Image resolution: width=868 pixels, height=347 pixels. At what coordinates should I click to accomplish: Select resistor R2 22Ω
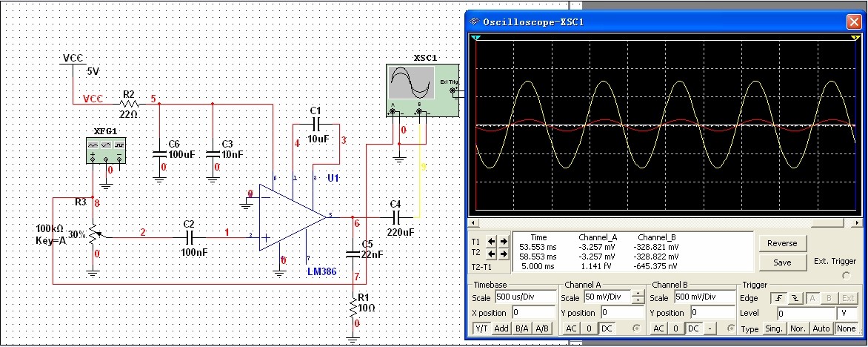pyautogui.click(x=128, y=104)
